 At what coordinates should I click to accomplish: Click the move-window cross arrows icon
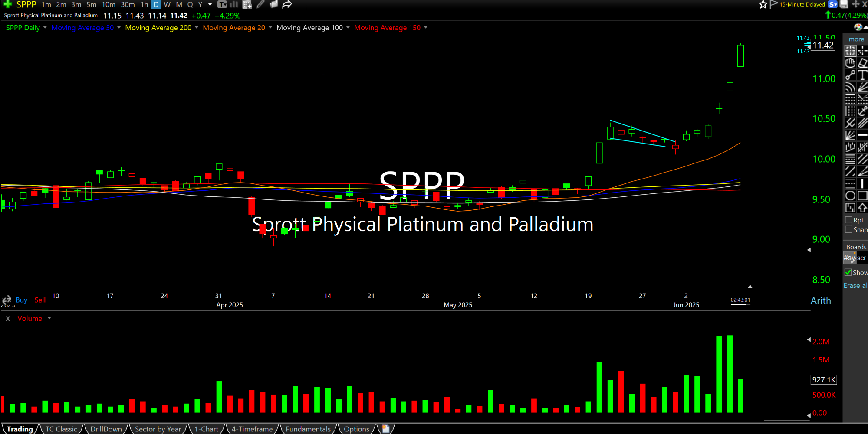(x=856, y=4)
